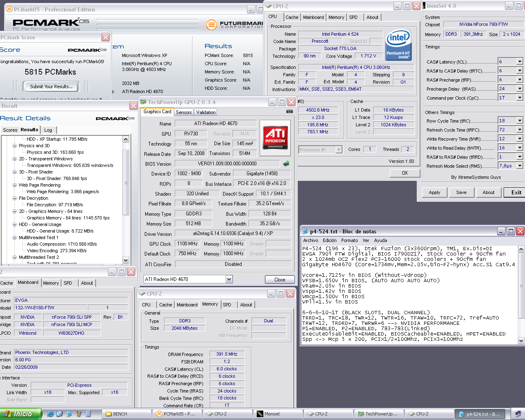Click the 5815 PCMarks score text

50,72
